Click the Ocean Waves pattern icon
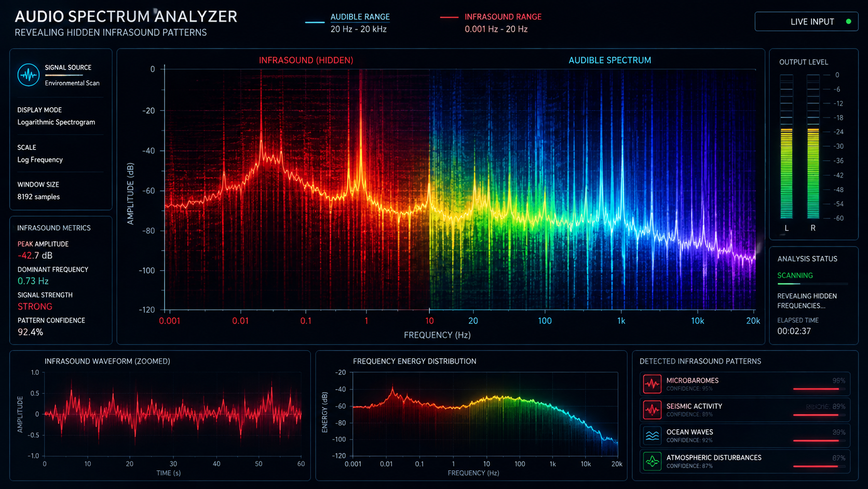The height and width of the screenshot is (489, 868). point(652,435)
